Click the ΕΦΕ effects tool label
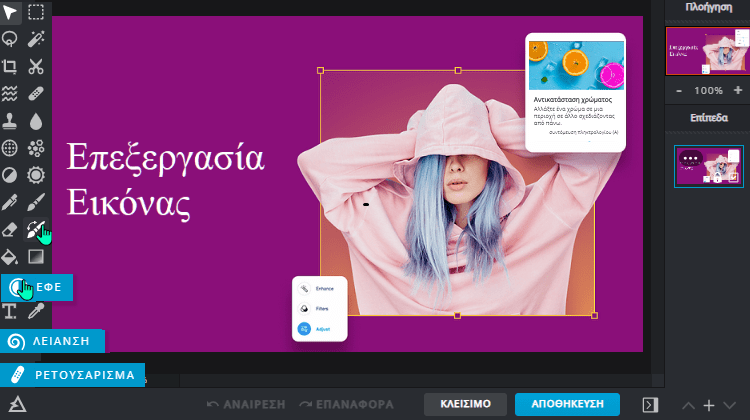The image size is (750, 420). pos(50,287)
